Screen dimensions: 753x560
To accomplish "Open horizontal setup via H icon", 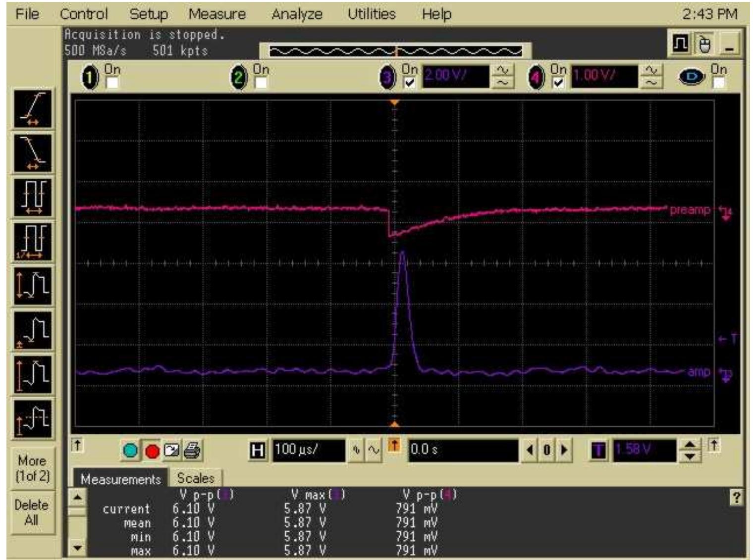I will pyautogui.click(x=258, y=451).
